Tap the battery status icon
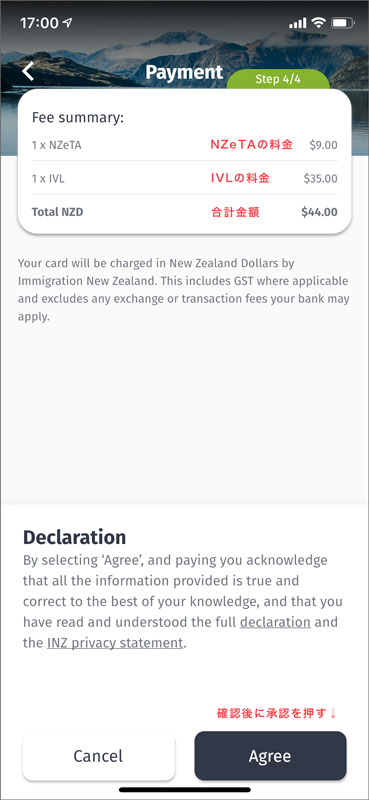The width and height of the screenshot is (369, 800). click(x=342, y=23)
